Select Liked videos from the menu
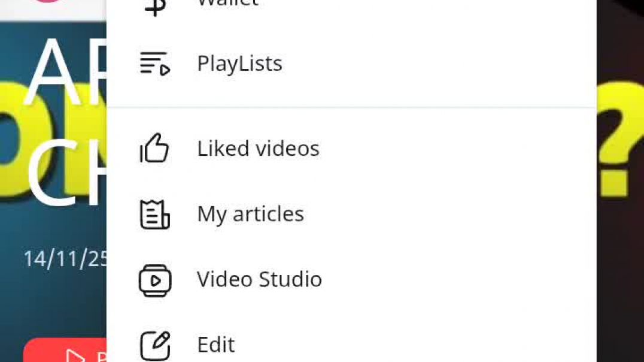Image resolution: width=644 pixels, height=362 pixels. pyautogui.click(x=258, y=149)
